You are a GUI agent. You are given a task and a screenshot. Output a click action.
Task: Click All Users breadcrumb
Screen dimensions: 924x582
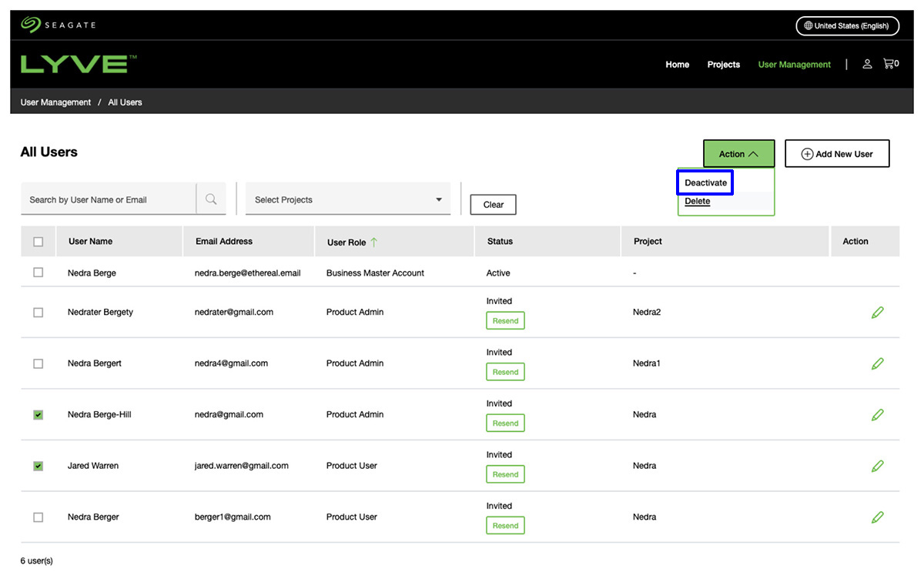125,102
